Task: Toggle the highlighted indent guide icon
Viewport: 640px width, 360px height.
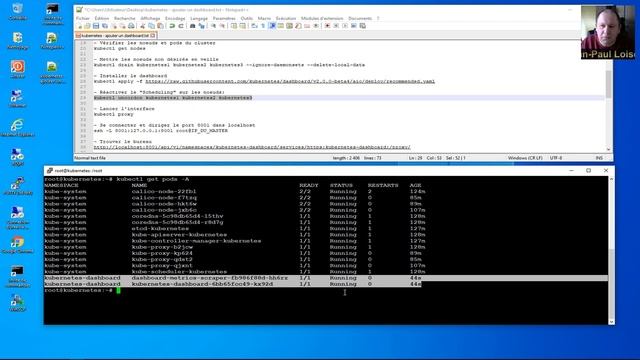Action: click(271, 26)
